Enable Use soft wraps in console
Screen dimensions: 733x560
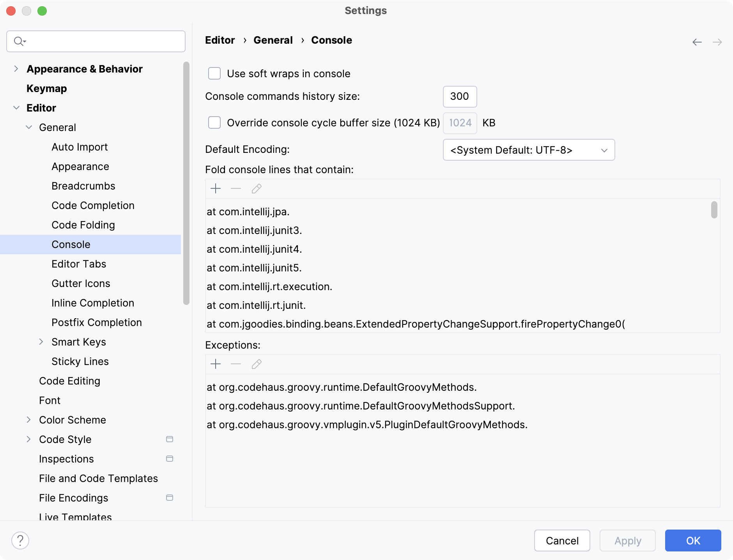pyautogui.click(x=214, y=73)
